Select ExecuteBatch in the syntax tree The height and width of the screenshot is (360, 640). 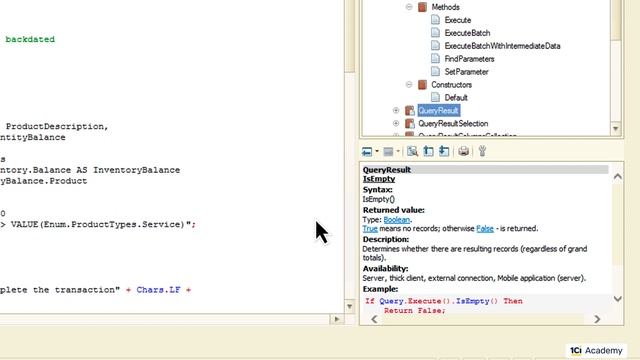[x=467, y=33]
